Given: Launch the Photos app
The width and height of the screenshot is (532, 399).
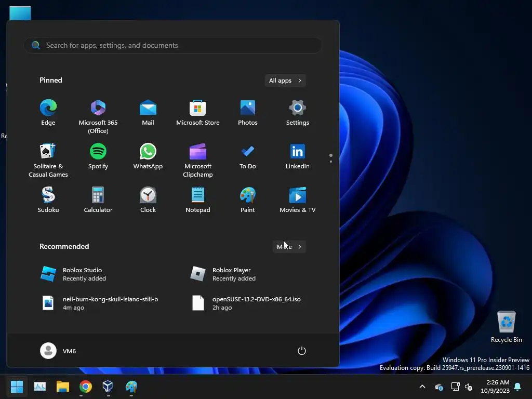Looking at the screenshot, I should [248, 113].
